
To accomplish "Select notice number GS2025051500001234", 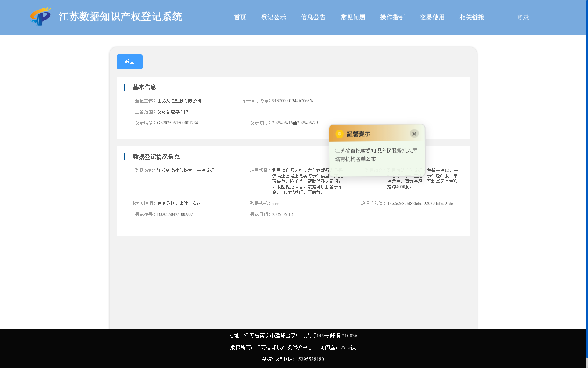I will [x=178, y=123].
